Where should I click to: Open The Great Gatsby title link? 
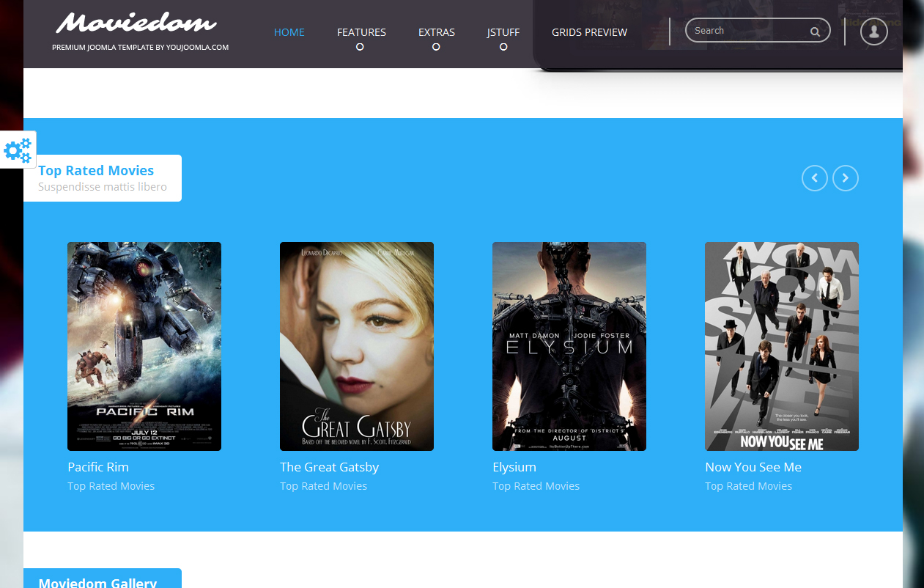[329, 466]
